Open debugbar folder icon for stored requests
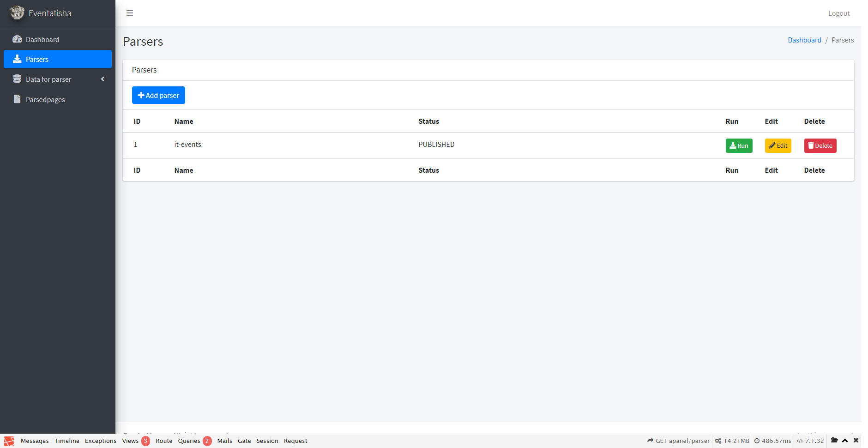Viewport: 868px width, 448px height. [x=834, y=441]
